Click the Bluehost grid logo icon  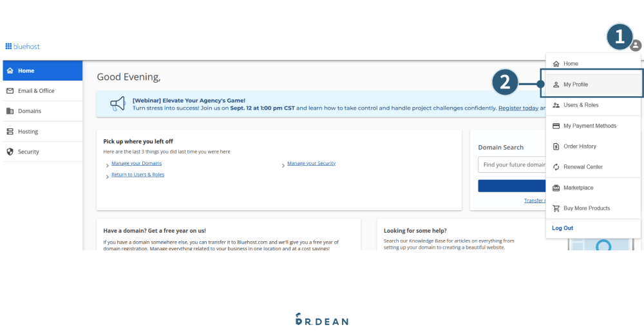8,46
